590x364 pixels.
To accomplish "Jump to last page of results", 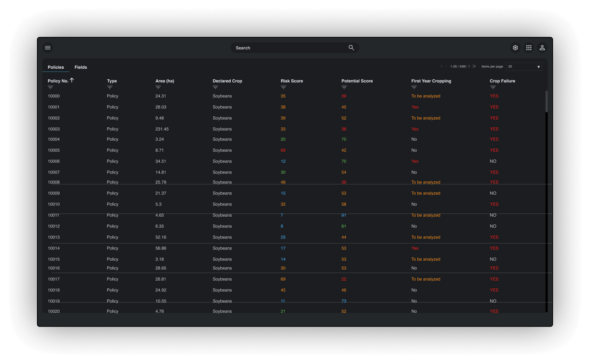I will [474, 66].
